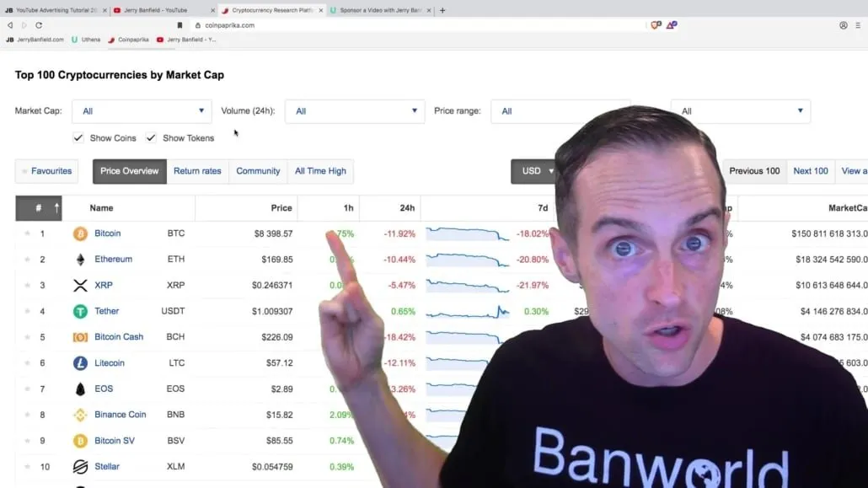
Task: Click the Tether coin logo
Action: [x=80, y=311]
